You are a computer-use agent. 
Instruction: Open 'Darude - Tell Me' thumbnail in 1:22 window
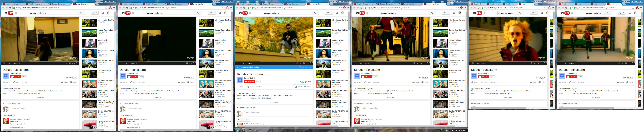click(x=89, y=43)
